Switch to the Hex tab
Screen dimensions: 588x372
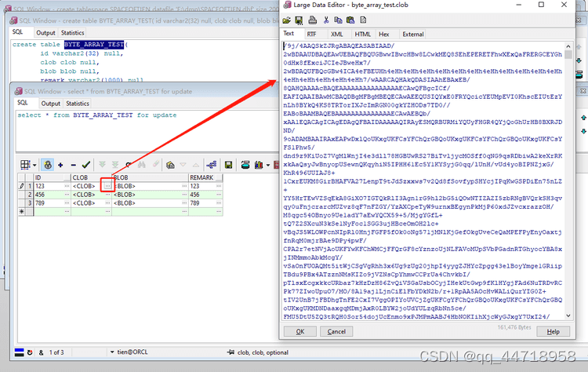coord(383,35)
